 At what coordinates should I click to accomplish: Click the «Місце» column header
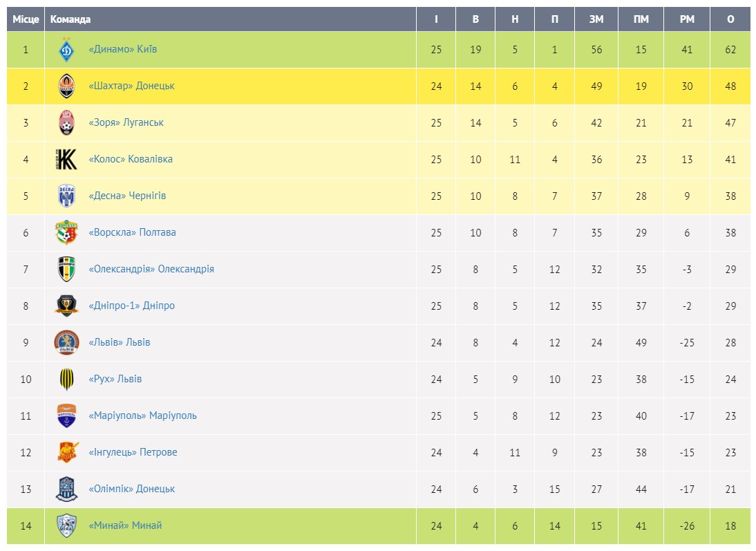click(x=26, y=19)
